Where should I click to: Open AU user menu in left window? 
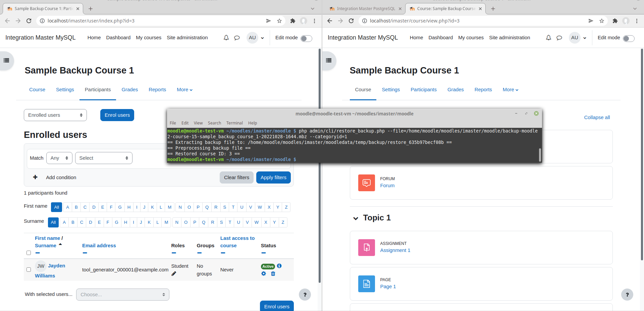click(256, 38)
